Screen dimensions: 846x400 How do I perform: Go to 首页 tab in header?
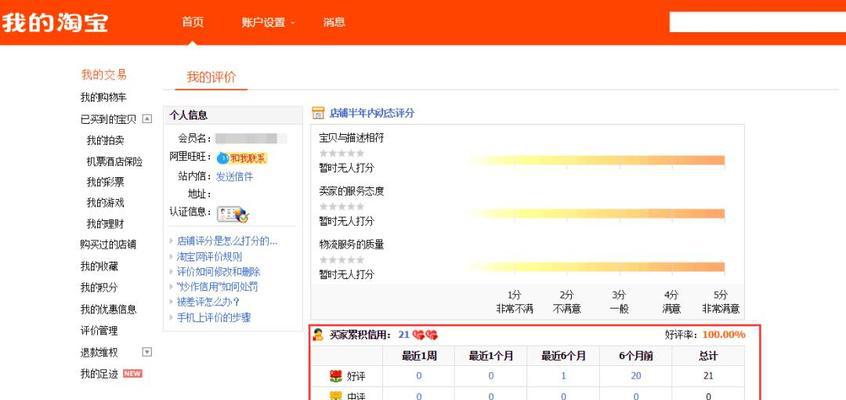193,23
